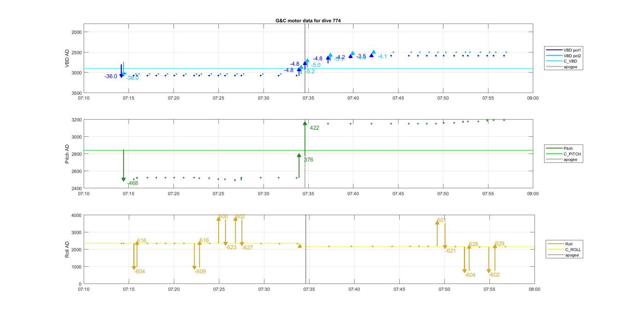Viewport: 644px width, 319px height.
Task: Click the title "G&C motor data for dive 774"
Action: [308, 21]
